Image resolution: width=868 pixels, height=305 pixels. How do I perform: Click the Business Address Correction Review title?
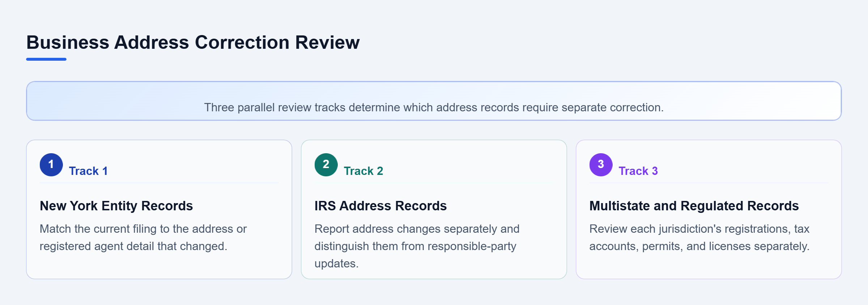pyautogui.click(x=193, y=42)
